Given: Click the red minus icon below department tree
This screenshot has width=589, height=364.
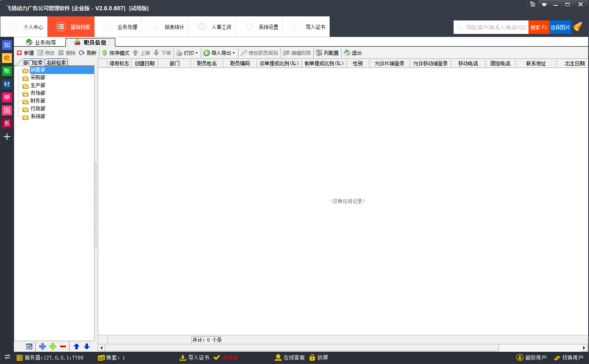Looking at the screenshot, I should click(63, 346).
